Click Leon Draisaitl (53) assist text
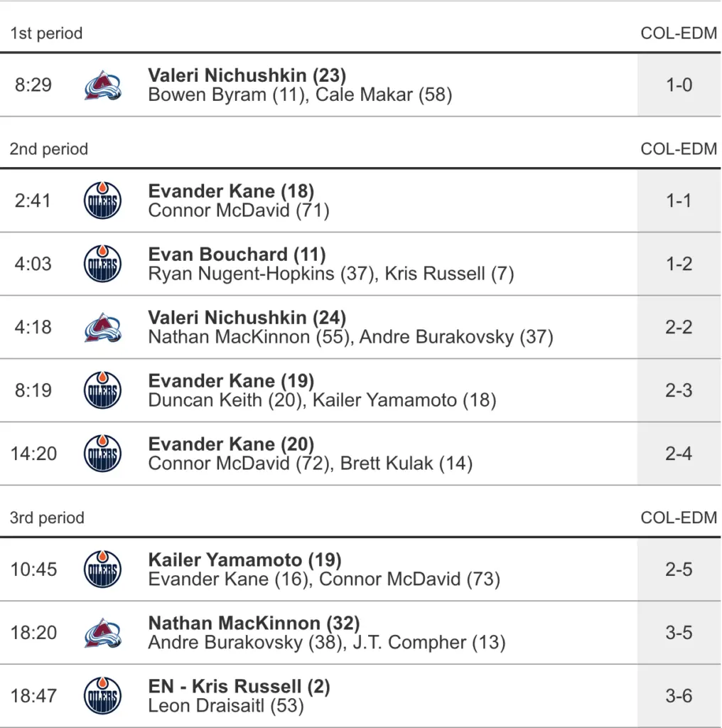 225,706
